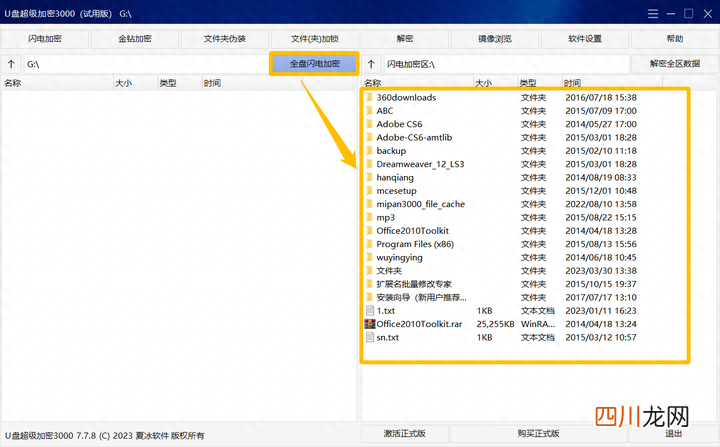This screenshot has width=720, height=447.
Task: Click the 退出 exit button
Action: (x=674, y=433)
